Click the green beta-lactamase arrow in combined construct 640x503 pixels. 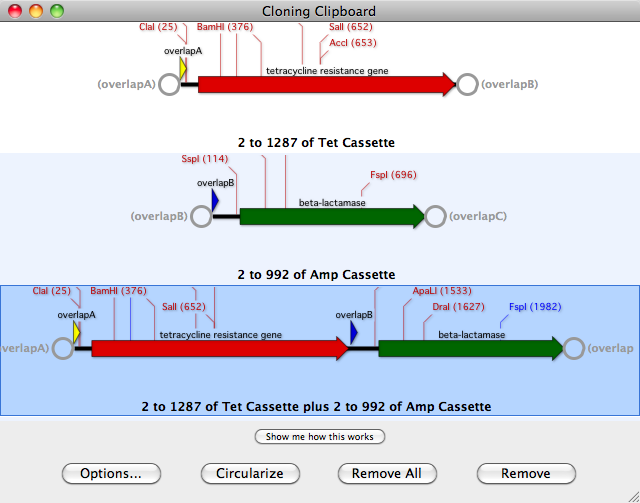[470, 349]
